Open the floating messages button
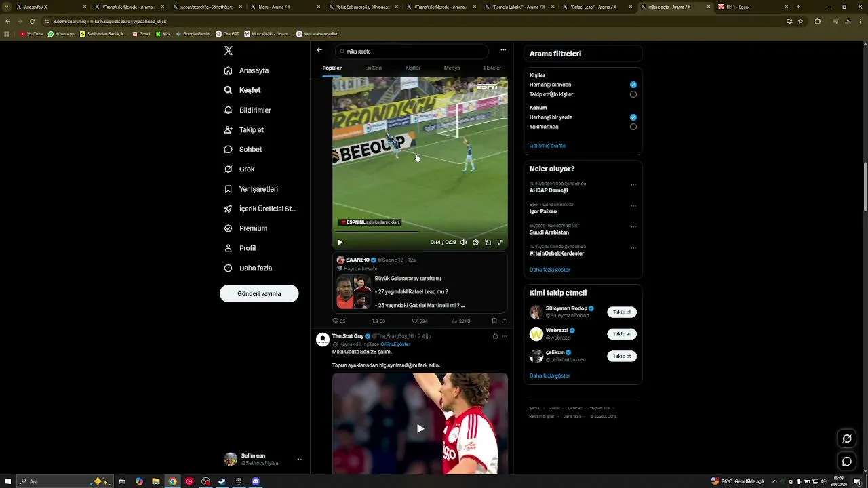The image size is (868, 488). 847,462
